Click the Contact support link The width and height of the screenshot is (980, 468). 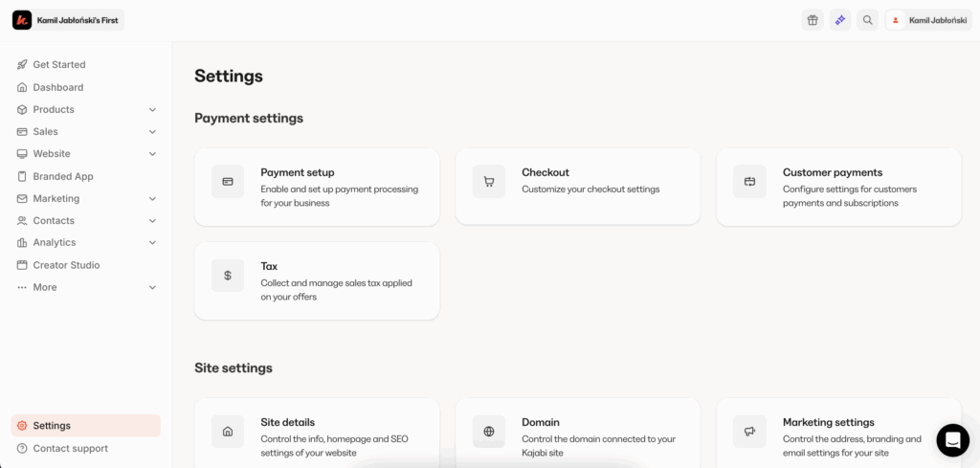point(70,448)
